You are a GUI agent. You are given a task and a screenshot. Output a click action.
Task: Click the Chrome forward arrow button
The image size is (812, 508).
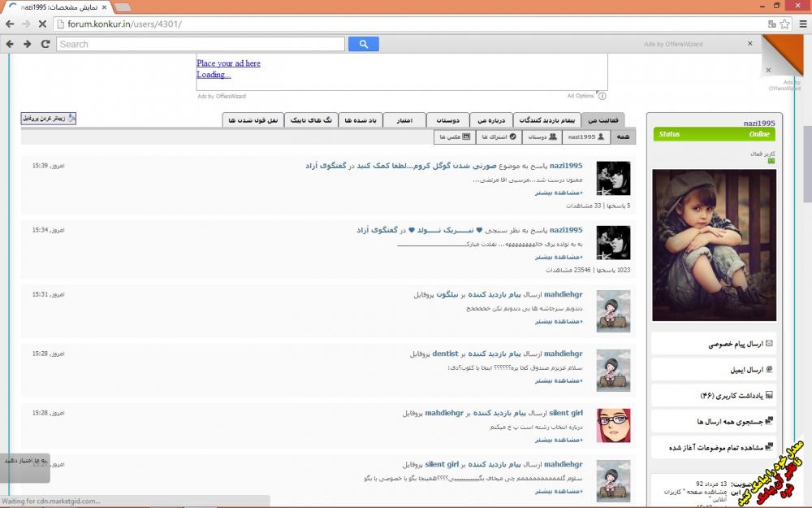click(26, 24)
